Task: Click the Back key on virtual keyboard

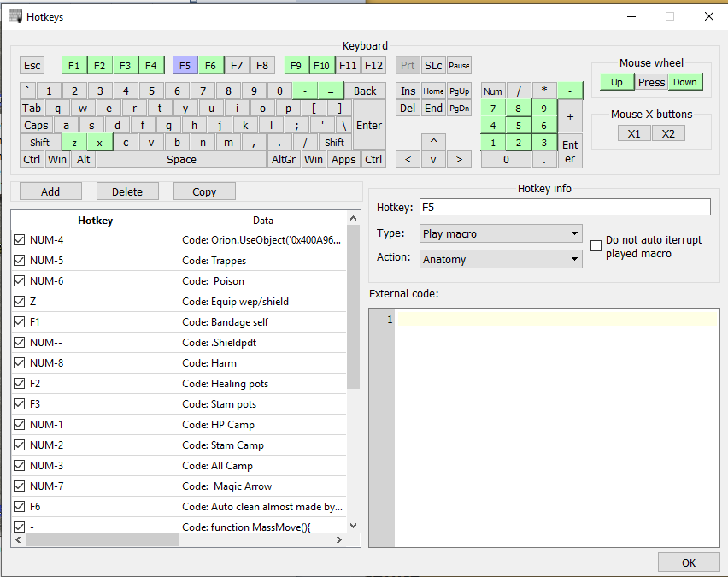Action: [365, 91]
